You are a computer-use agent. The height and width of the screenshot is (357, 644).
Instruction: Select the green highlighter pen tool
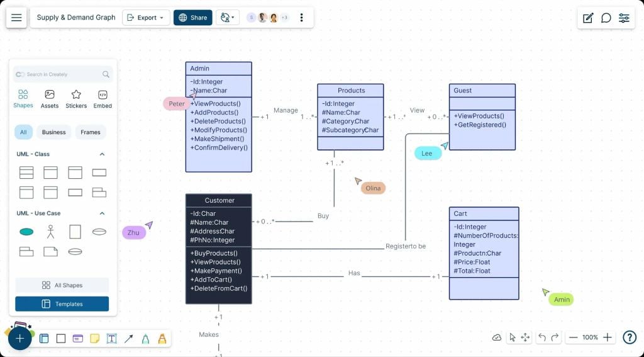[x=145, y=339]
